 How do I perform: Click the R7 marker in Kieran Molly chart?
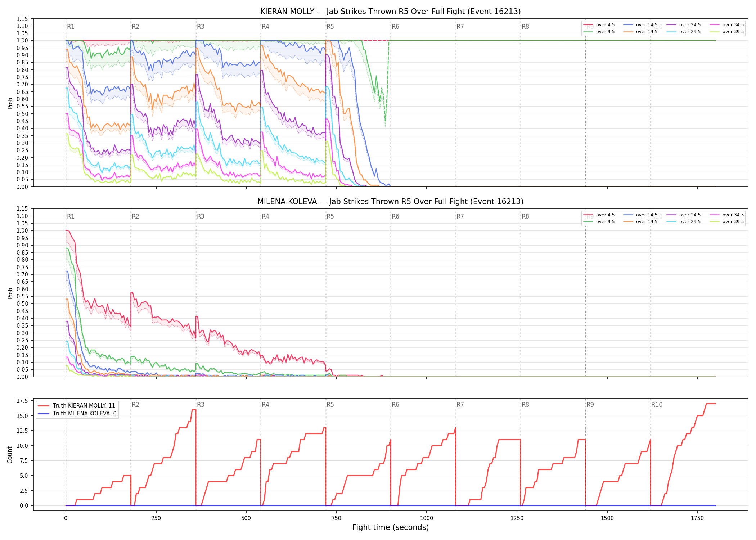pos(460,27)
